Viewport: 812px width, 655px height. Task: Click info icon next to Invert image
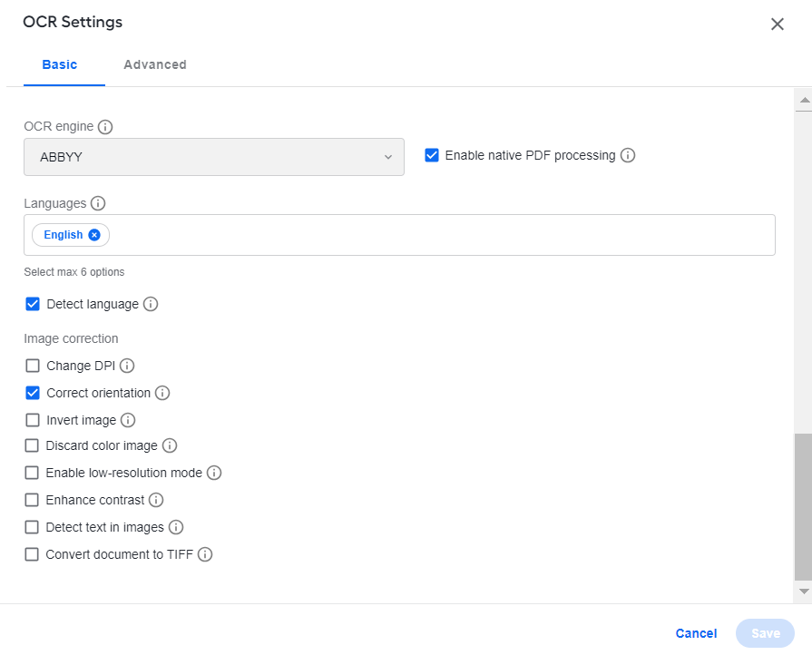pos(128,420)
